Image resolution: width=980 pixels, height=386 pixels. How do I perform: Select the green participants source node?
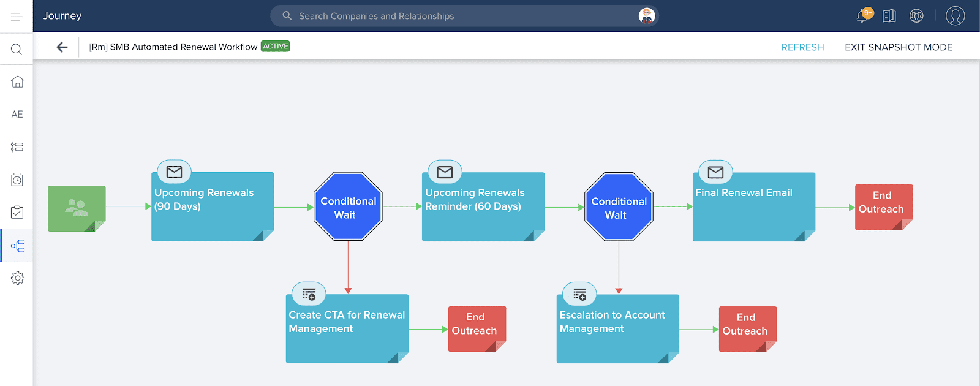77,208
